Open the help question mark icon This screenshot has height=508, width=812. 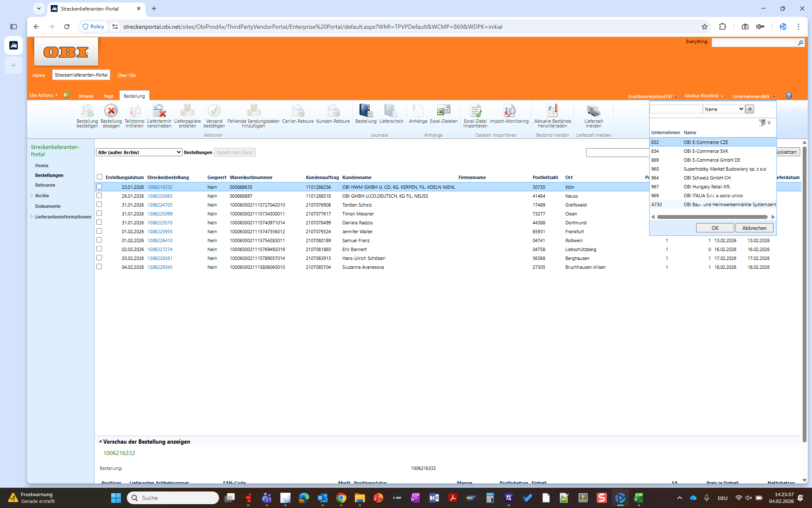(789, 96)
